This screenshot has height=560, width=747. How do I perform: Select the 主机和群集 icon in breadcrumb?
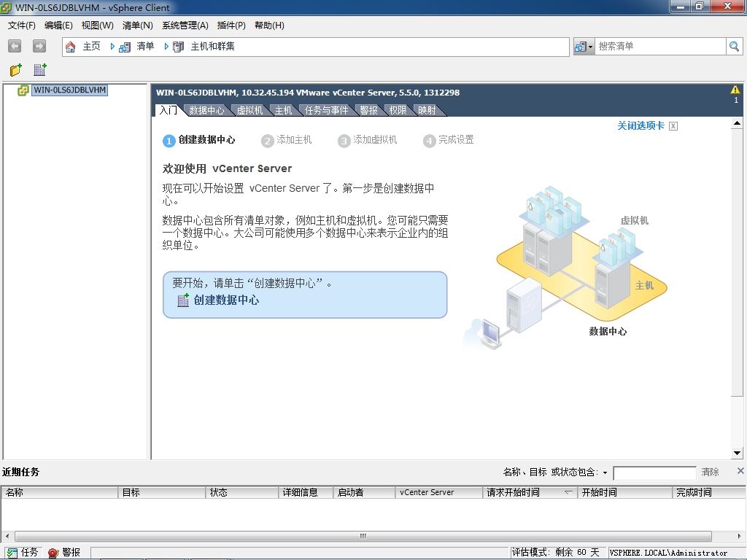[178, 47]
